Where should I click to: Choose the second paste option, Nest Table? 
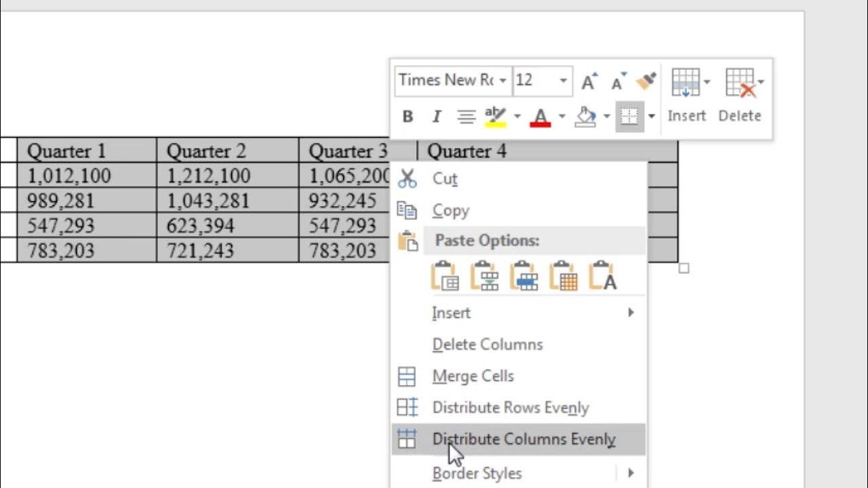click(x=485, y=276)
